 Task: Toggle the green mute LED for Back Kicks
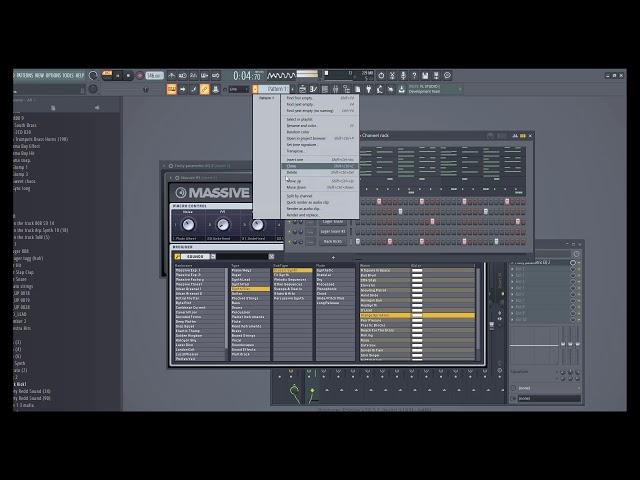click(x=289, y=241)
